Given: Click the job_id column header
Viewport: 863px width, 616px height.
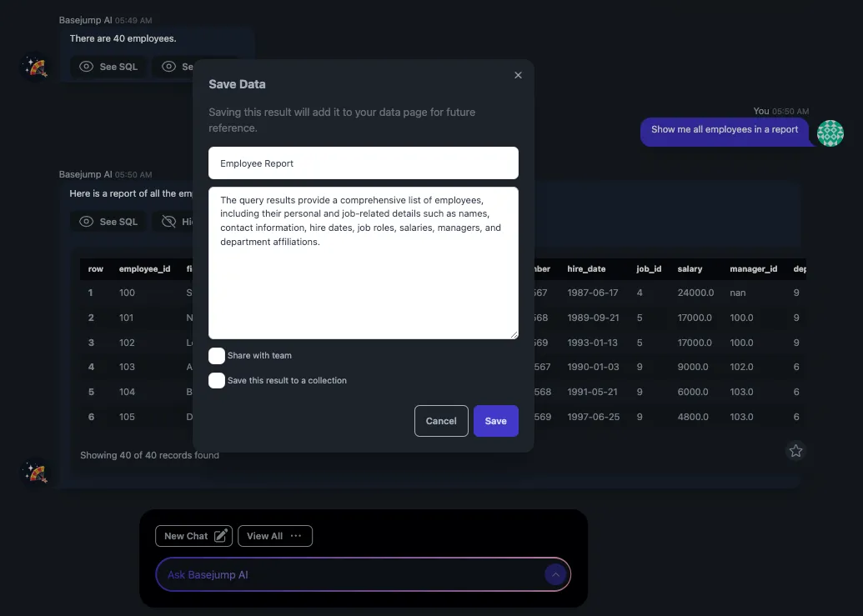Looking at the screenshot, I should pyautogui.click(x=649, y=269).
